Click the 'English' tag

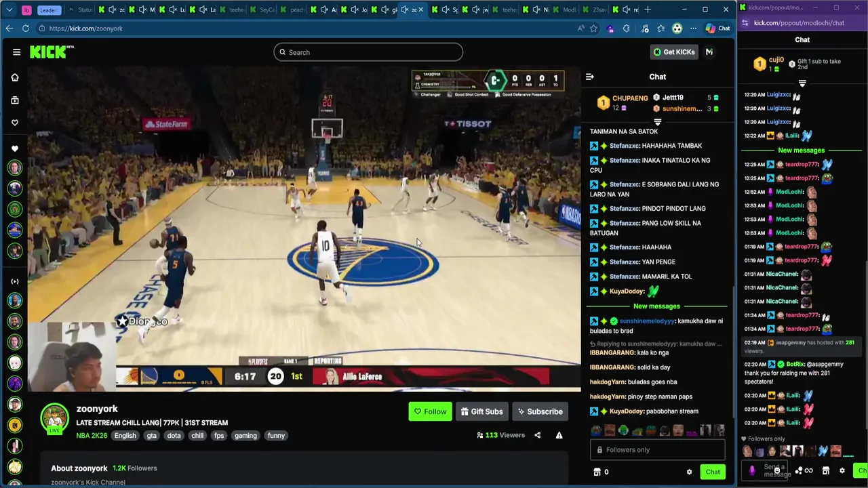[x=125, y=435]
